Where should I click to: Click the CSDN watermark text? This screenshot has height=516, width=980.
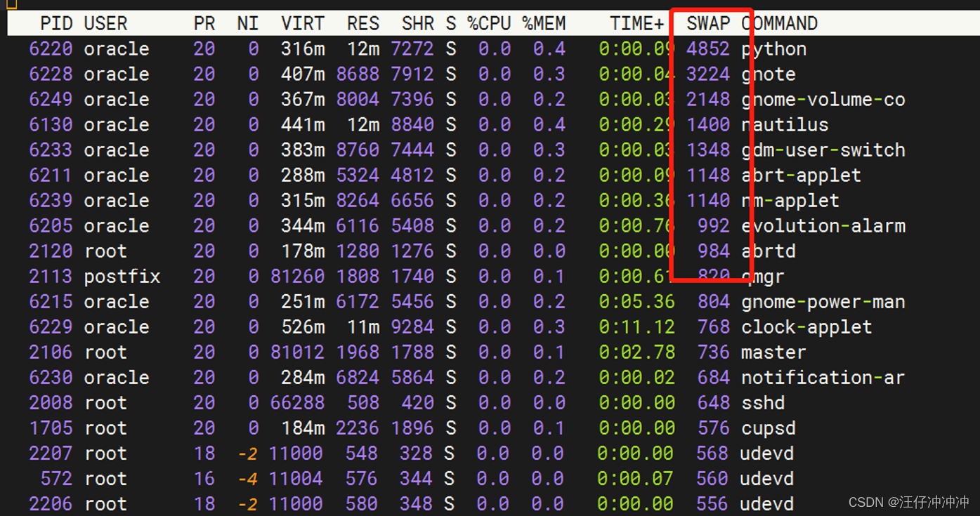click(x=906, y=502)
